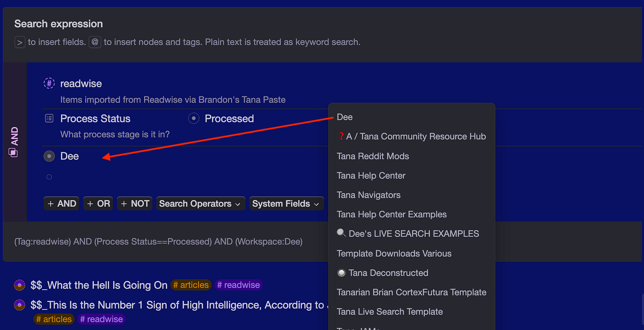Open the Search Operators dropdown

point(200,204)
